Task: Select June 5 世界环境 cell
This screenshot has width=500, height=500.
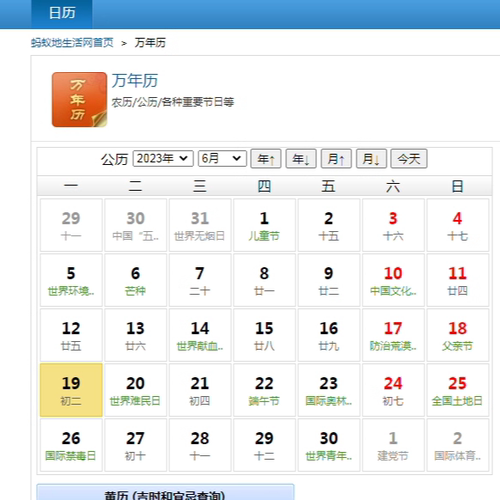Action: (x=71, y=280)
